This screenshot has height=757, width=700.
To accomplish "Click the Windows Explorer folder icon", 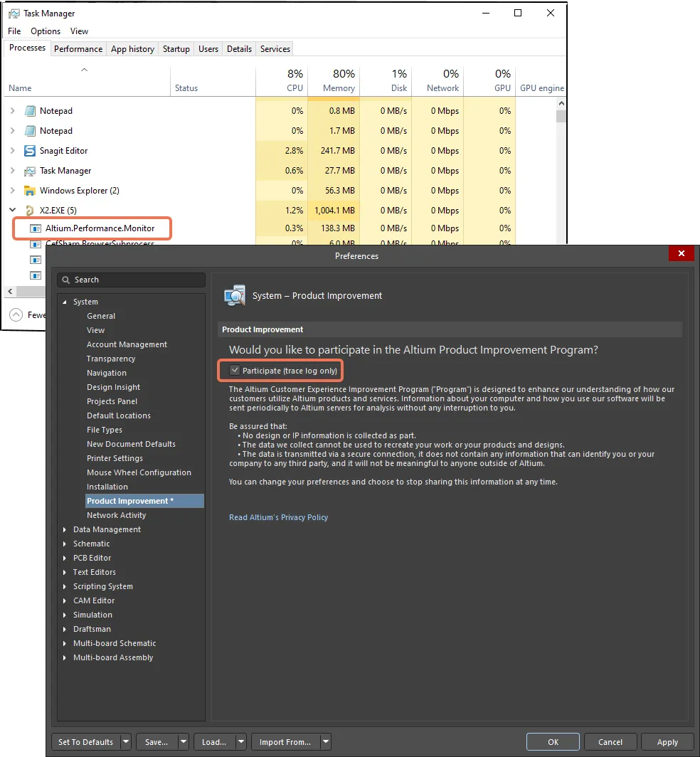I will tap(30, 191).
